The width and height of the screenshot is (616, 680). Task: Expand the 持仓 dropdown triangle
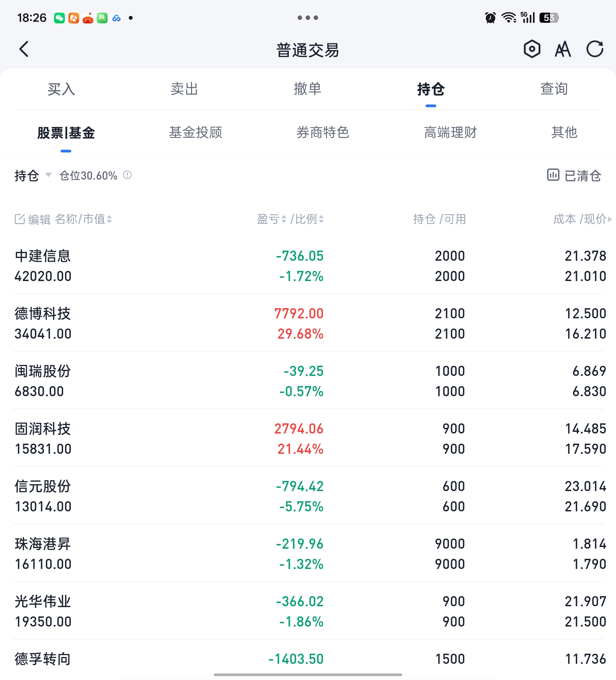(x=48, y=174)
